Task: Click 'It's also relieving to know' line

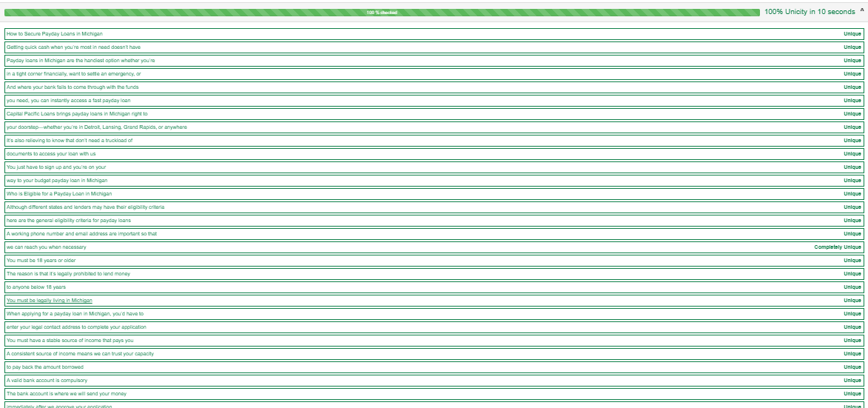Action: click(x=434, y=140)
